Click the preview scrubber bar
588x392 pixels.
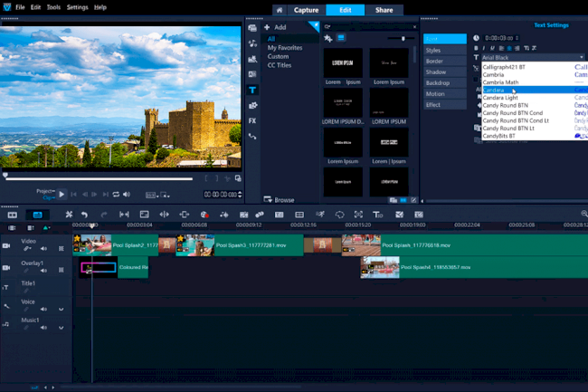pos(100,179)
